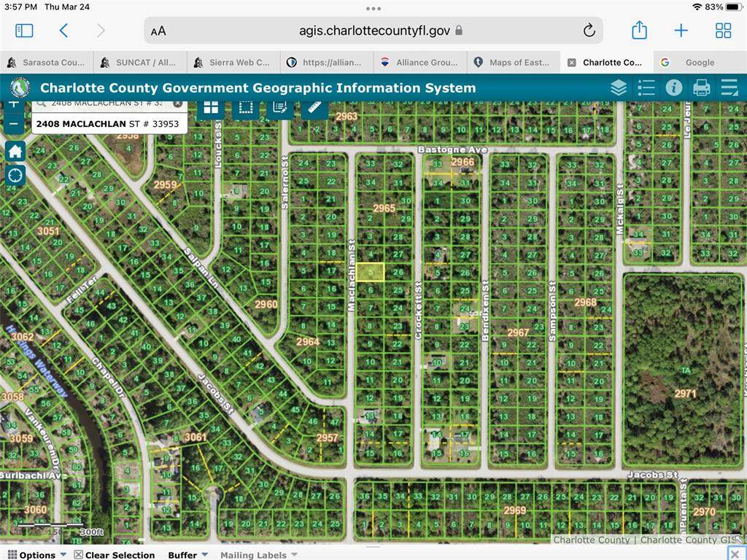Click block number 2957 label
The width and height of the screenshot is (747, 560).
tap(327, 437)
